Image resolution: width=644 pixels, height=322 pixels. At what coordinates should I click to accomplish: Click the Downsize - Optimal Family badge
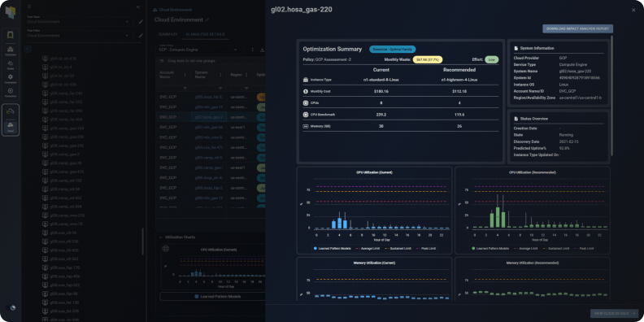[x=392, y=49]
